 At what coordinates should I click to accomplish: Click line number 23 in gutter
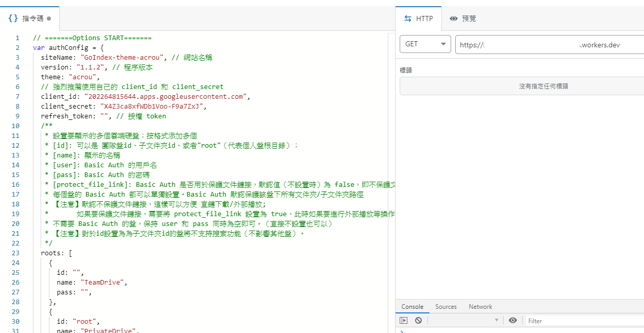click(x=15, y=253)
